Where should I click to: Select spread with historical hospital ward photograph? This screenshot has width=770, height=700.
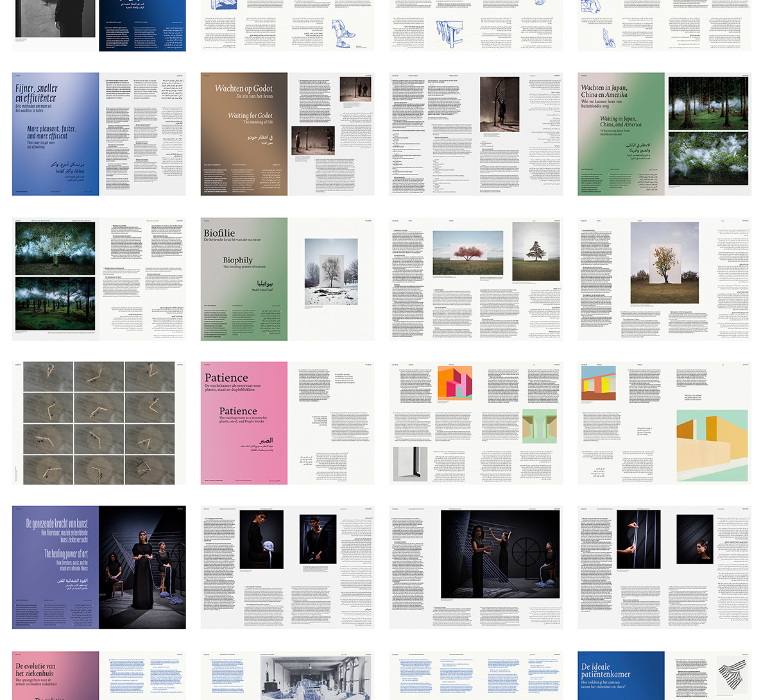pos(287,676)
